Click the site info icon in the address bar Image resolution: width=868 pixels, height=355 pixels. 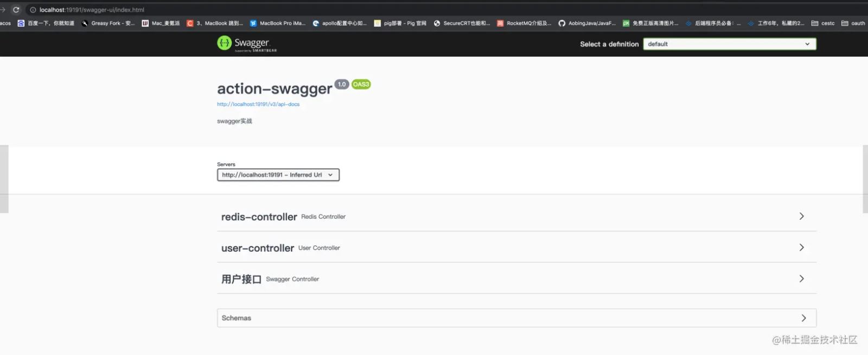[33, 10]
